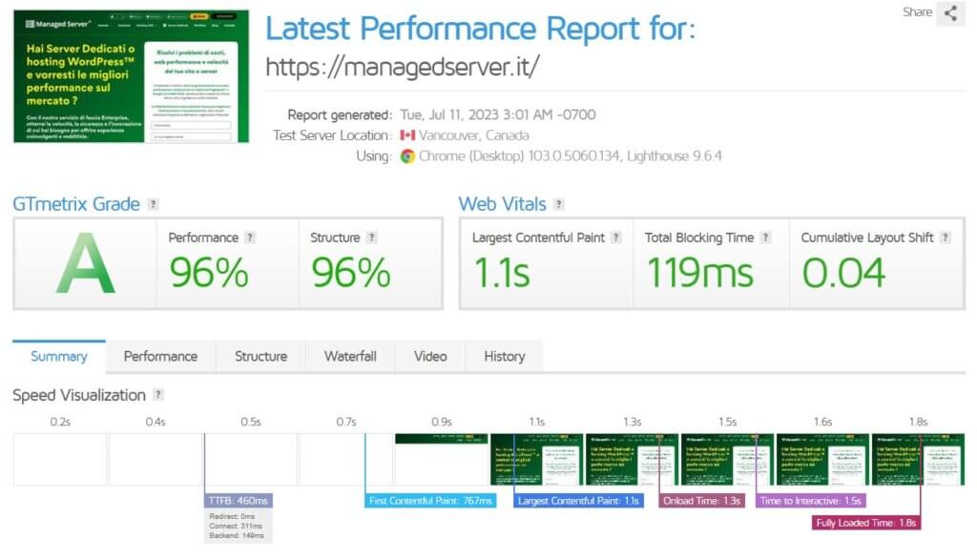Click the Latest Performance Report for: heading
The height and width of the screenshot is (560, 977).
(x=481, y=29)
